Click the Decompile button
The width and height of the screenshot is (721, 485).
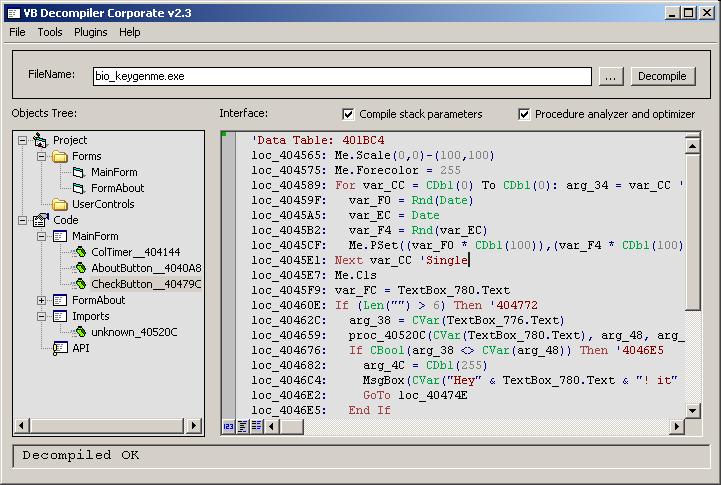point(663,76)
